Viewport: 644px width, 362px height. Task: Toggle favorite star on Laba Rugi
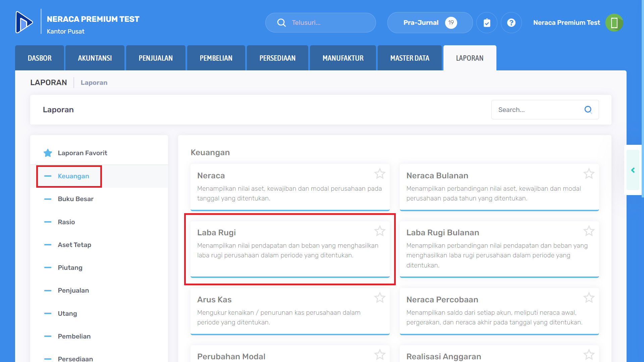pos(380,231)
